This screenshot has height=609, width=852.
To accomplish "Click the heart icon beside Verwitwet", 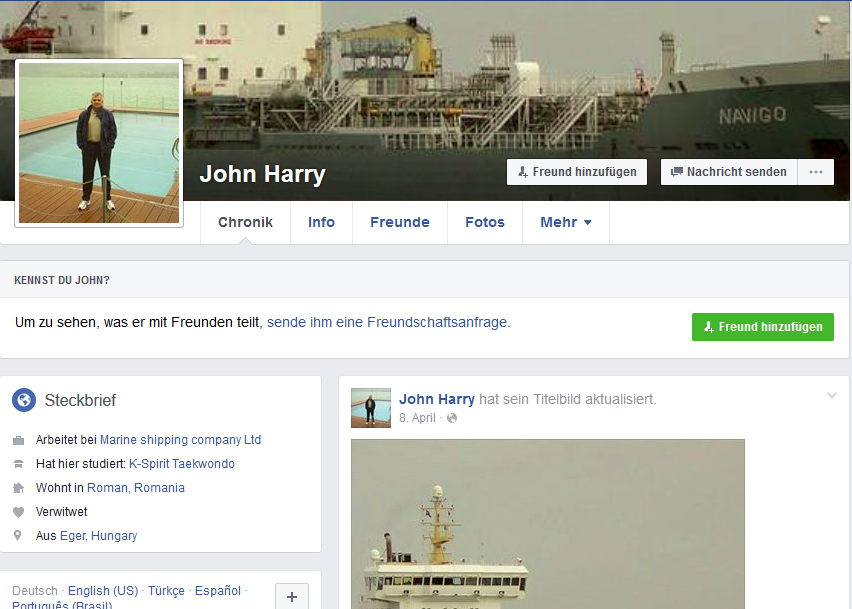I will coord(18,512).
